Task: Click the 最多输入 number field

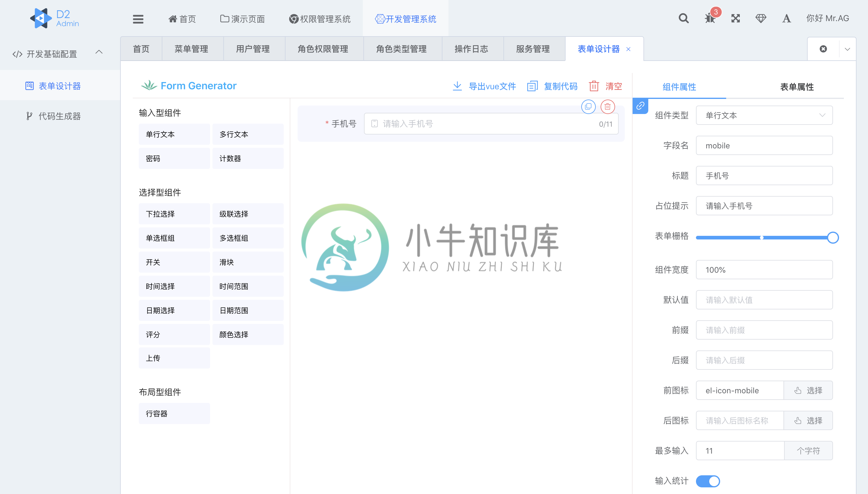Action: (740, 451)
